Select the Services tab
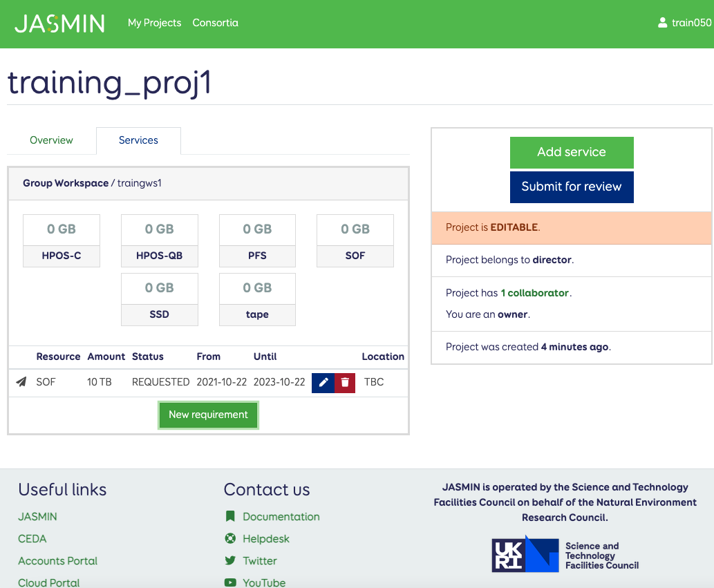Image resolution: width=714 pixels, height=588 pixels. point(138,140)
